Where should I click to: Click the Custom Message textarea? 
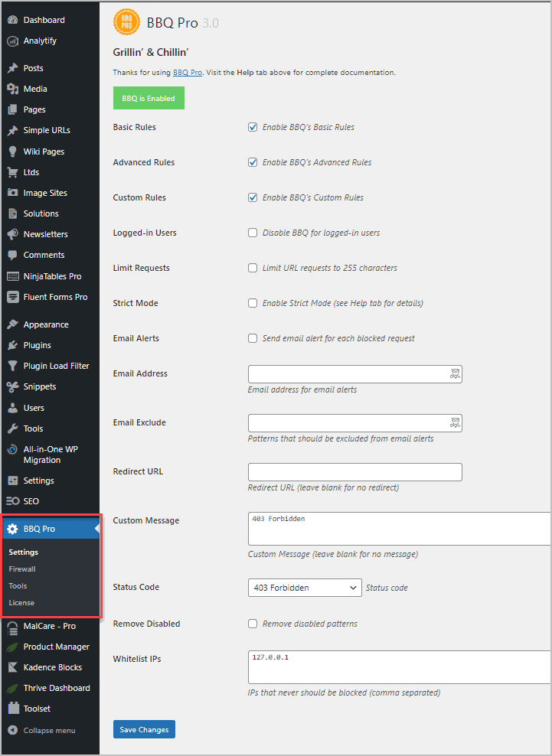click(x=400, y=529)
